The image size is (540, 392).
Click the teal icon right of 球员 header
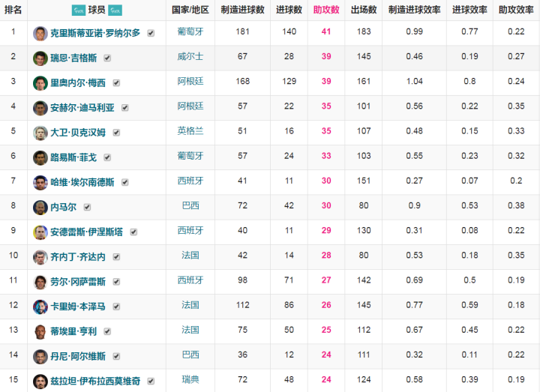coord(115,10)
